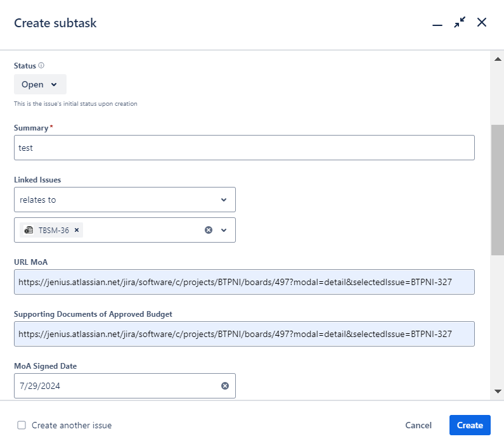
Task: Click the MoA Signed Date field
Action: (125, 386)
